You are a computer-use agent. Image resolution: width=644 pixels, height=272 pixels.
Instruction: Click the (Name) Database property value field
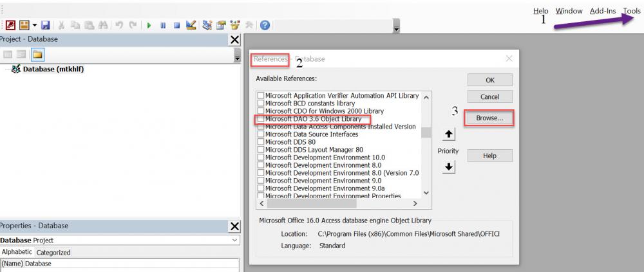click(131, 264)
